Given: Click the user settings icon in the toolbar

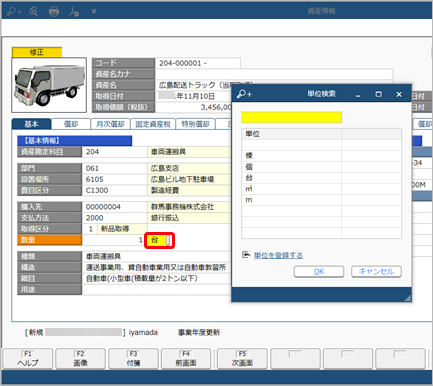Looking at the screenshot, I should point(74,12).
